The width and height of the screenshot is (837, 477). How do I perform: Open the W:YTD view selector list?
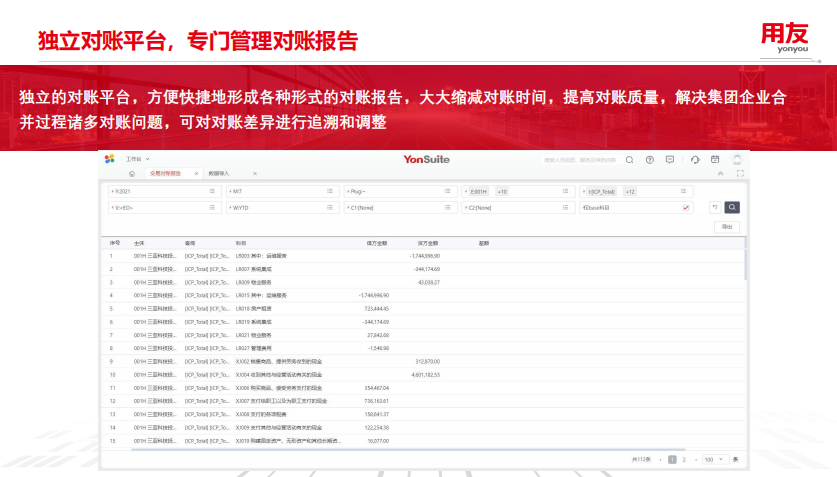coord(330,208)
